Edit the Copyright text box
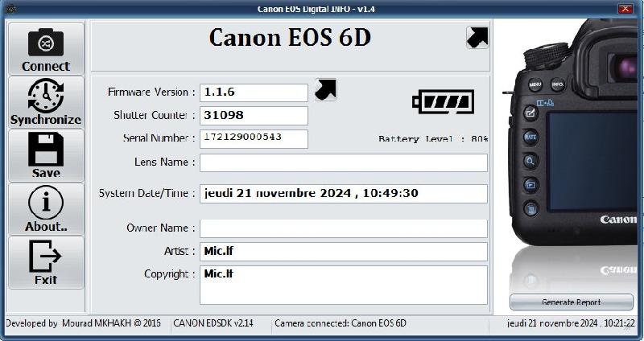Image resolution: width=644 pixels, height=341 pixels. [344, 285]
